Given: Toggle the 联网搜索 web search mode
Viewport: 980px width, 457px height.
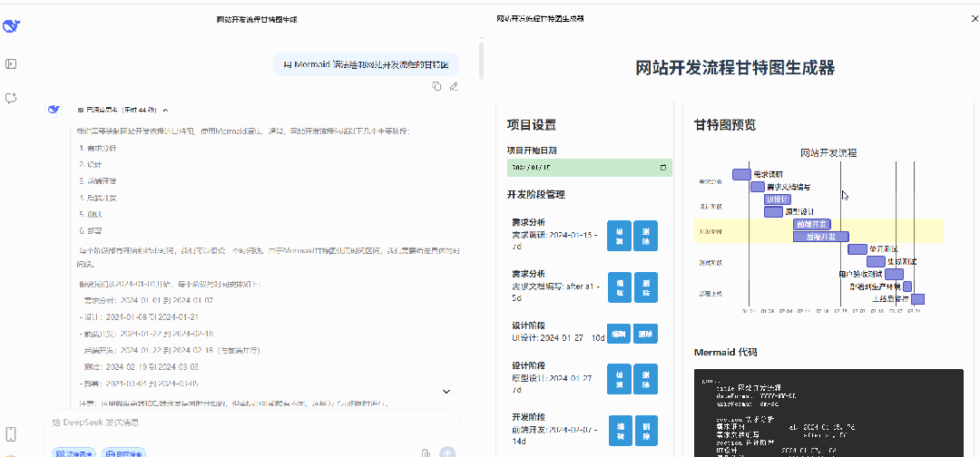Looking at the screenshot, I should coord(123,453).
